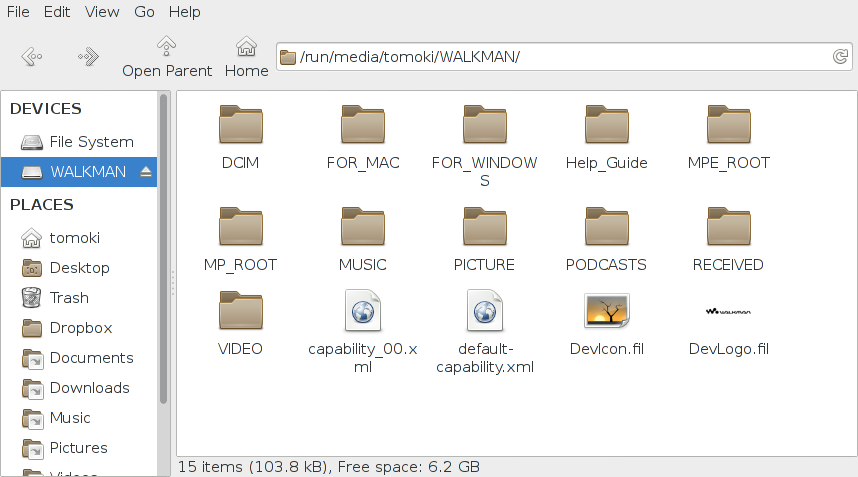This screenshot has height=477, width=858.
Task: Go forward with the right arrow button
Action: coord(88,56)
